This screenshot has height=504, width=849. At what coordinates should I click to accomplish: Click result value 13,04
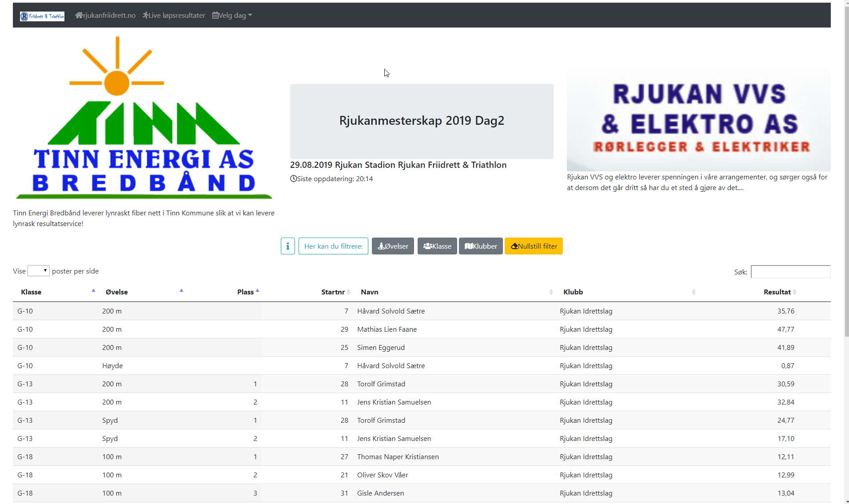click(x=785, y=493)
